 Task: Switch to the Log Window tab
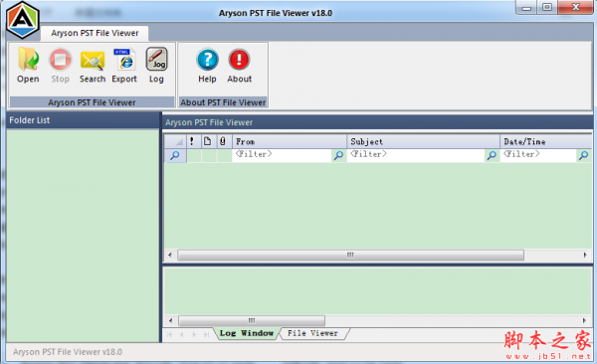tap(247, 333)
